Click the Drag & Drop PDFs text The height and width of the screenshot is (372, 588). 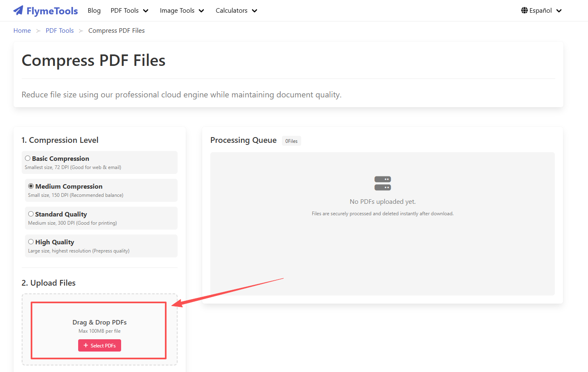click(x=99, y=322)
